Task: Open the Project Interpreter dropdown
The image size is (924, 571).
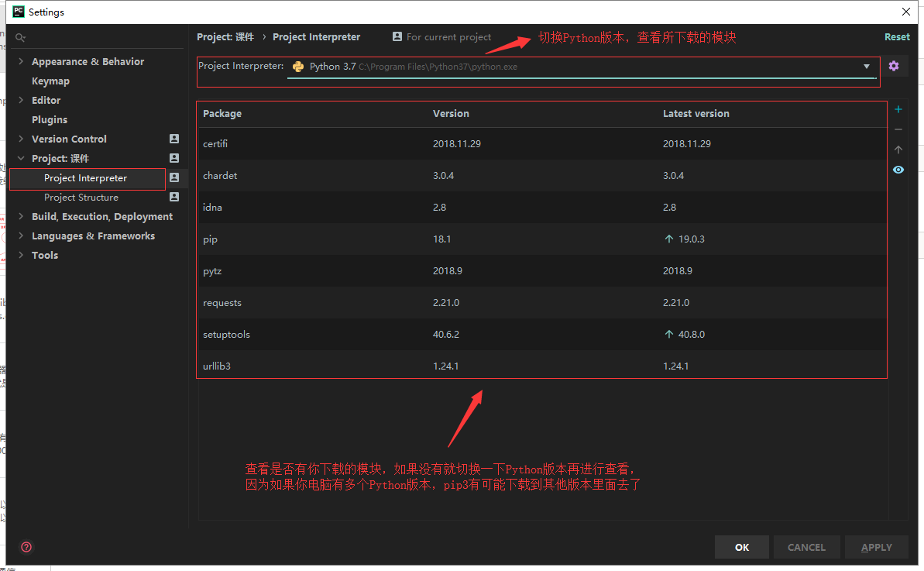Action: (x=866, y=67)
